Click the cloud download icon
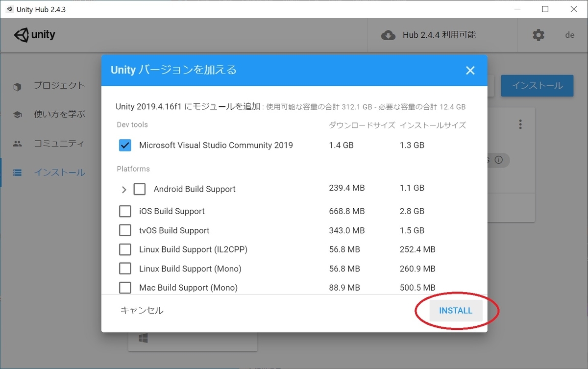Viewport: 588px width, 369px height. [388, 35]
